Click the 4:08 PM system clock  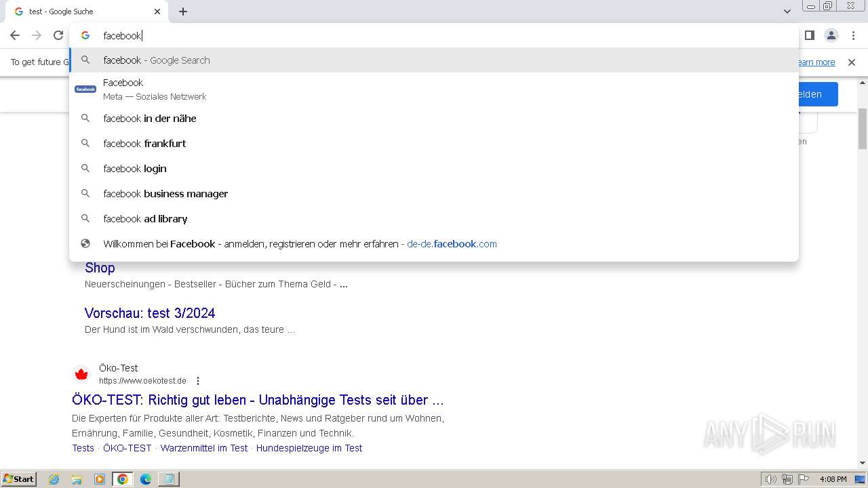point(833,479)
